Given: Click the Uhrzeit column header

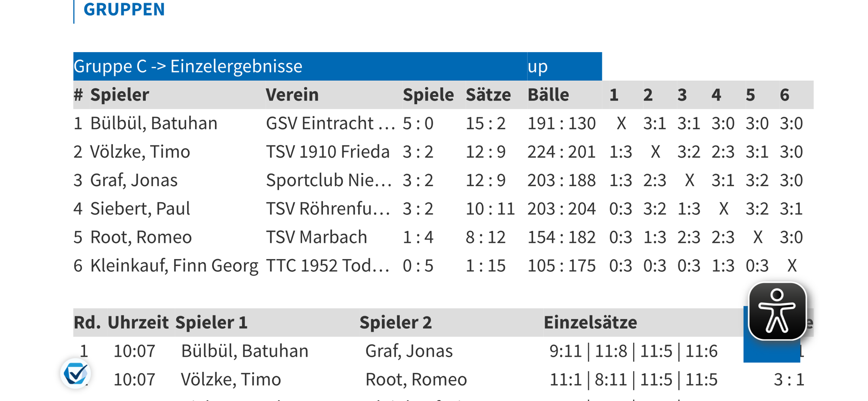Looking at the screenshot, I should pyautogui.click(x=138, y=322).
